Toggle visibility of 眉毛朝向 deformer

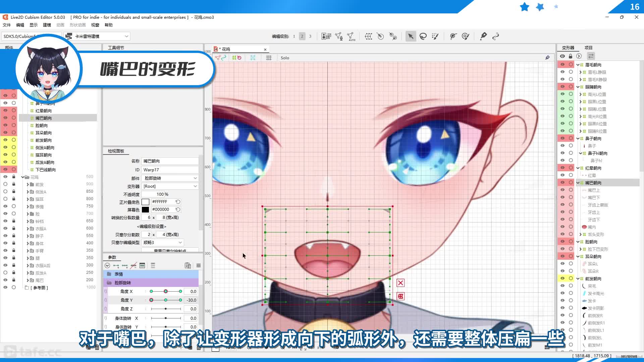tap(562, 64)
